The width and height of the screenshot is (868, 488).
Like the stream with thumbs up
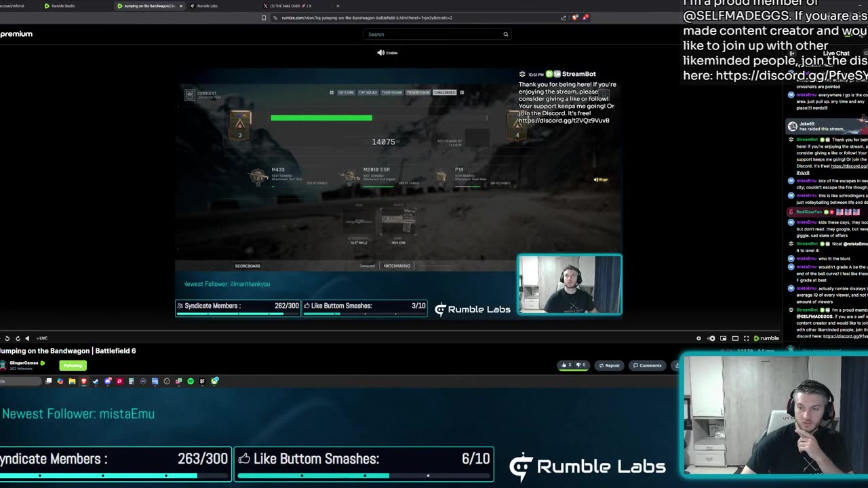pyautogui.click(x=566, y=365)
